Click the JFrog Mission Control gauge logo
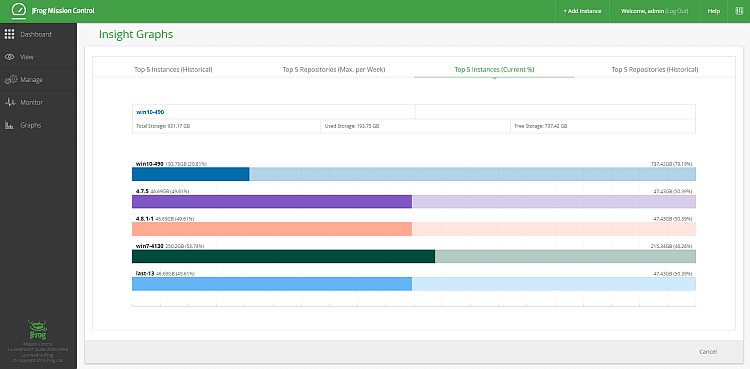The height and width of the screenshot is (369, 750). click(x=19, y=11)
